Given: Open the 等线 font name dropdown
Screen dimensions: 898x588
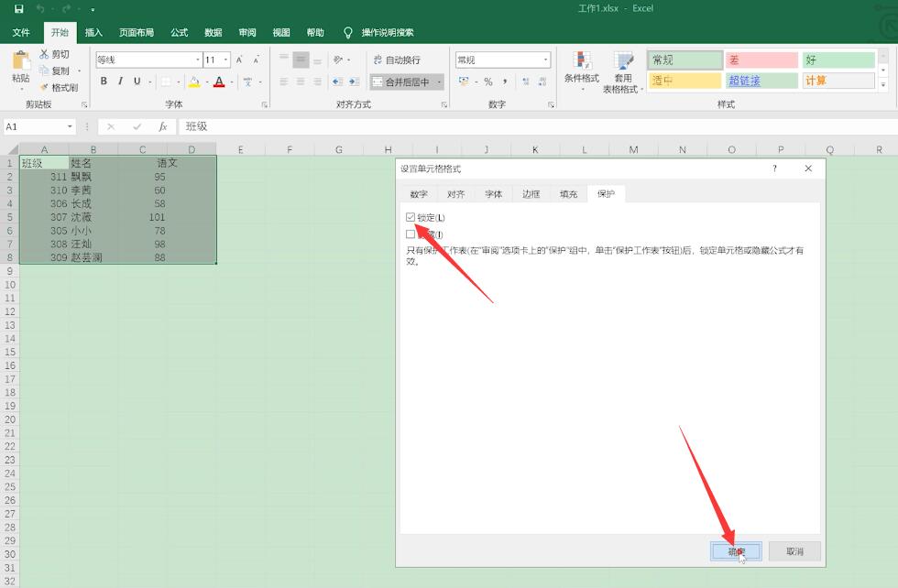Looking at the screenshot, I should coord(198,60).
